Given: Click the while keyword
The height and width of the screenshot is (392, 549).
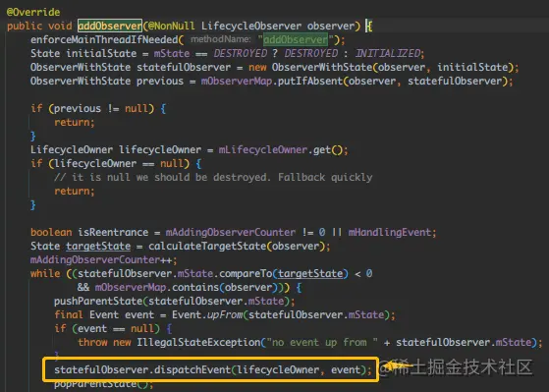Looking at the screenshot, I should 45,273.
